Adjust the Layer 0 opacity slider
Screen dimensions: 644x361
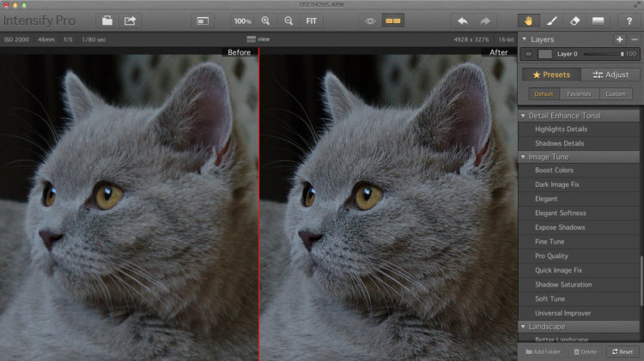click(x=604, y=54)
